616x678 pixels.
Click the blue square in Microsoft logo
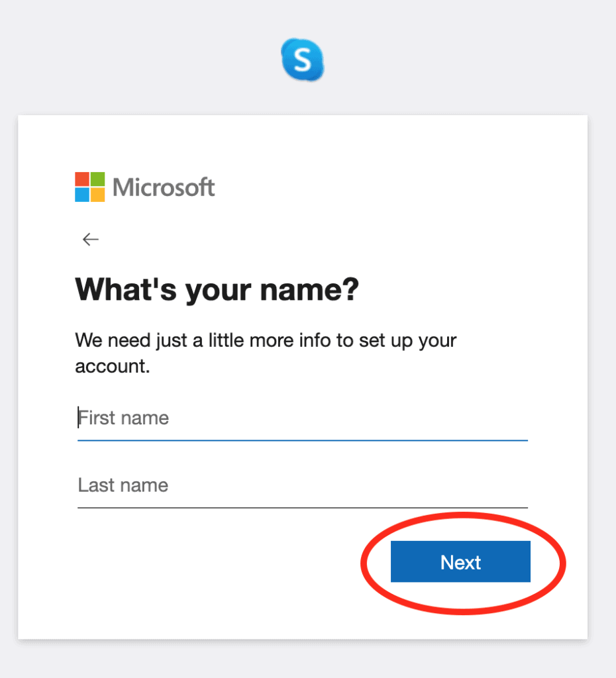[81, 195]
